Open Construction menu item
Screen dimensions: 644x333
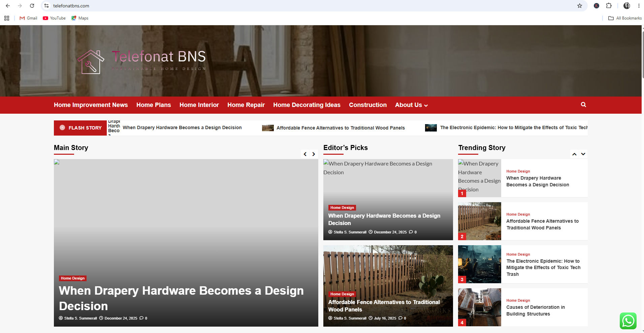tap(368, 105)
